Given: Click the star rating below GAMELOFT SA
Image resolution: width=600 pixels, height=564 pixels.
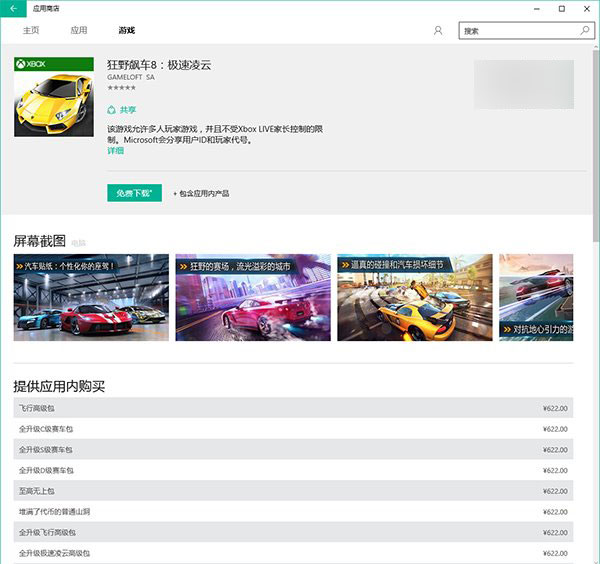Looking at the screenshot, I should 121,88.
